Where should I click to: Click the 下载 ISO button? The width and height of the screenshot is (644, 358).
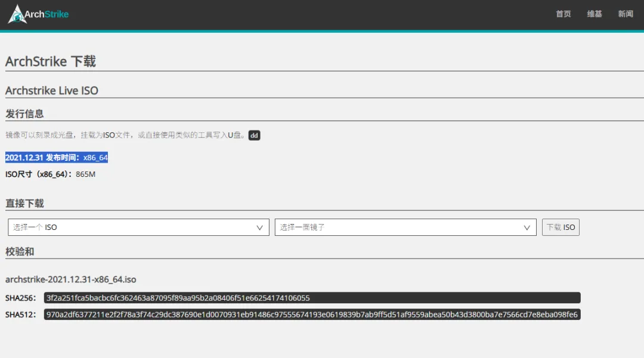click(561, 227)
